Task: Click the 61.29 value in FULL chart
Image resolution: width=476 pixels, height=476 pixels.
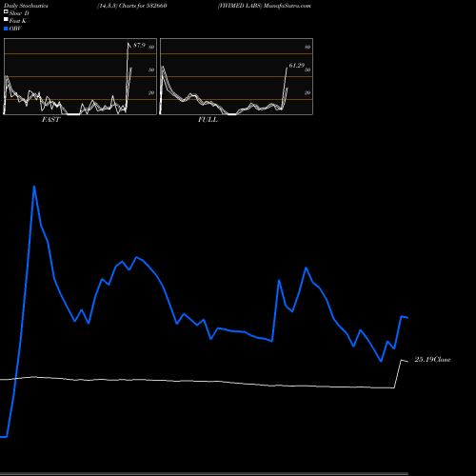Action: (x=296, y=66)
